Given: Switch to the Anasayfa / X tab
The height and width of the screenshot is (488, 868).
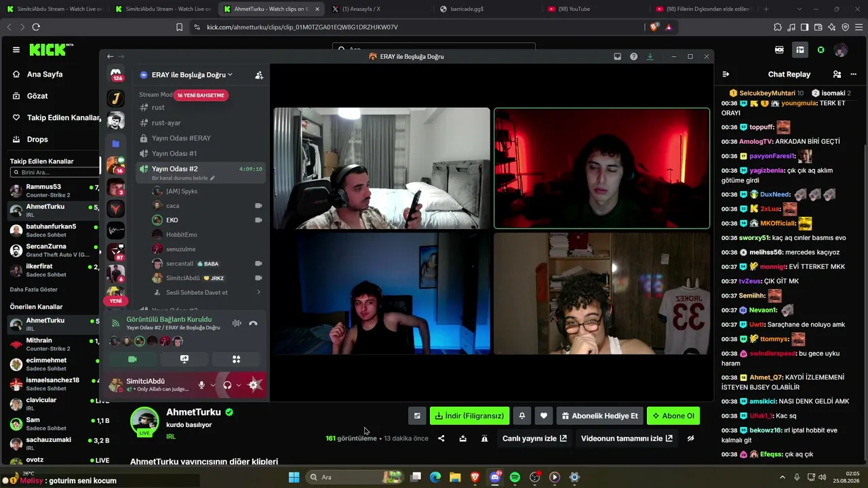Looking at the screenshot, I should (x=378, y=9).
